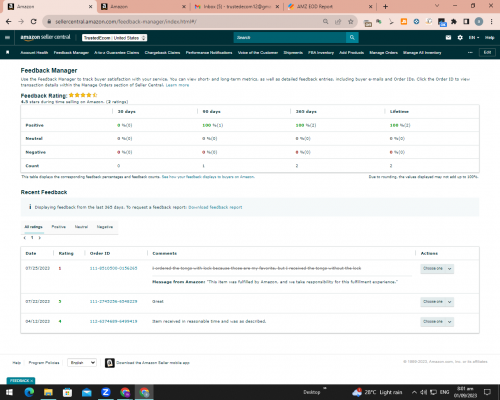The height and width of the screenshot is (400, 500).
Task: Click the blue circular extension icon
Action: tap(416, 21)
